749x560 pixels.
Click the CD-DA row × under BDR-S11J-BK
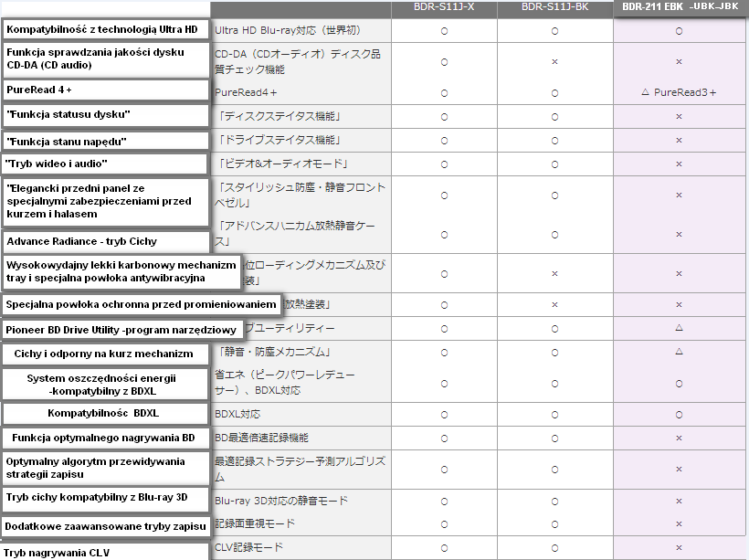(554, 61)
